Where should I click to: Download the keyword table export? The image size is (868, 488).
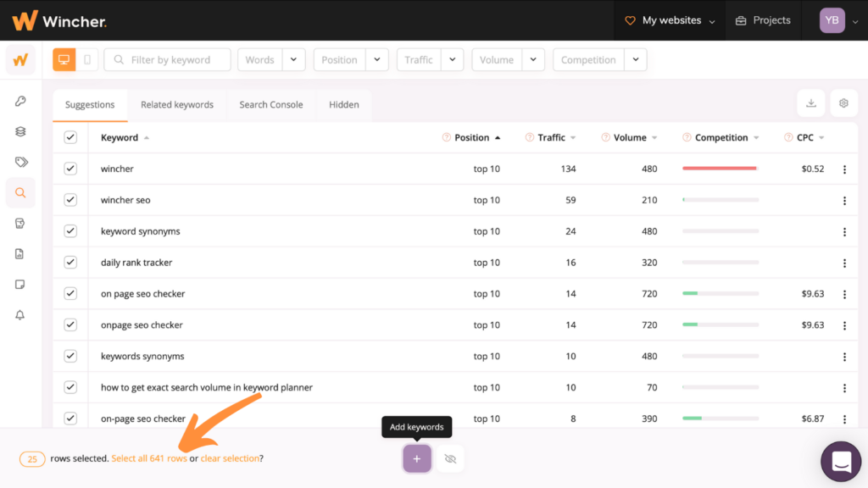pos(811,103)
